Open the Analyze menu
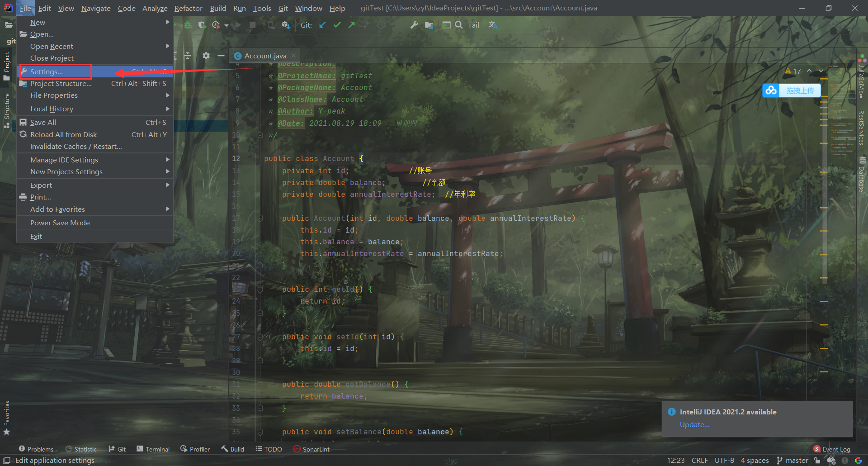Viewport: 868px width, 466px height. pyautogui.click(x=155, y=8)
